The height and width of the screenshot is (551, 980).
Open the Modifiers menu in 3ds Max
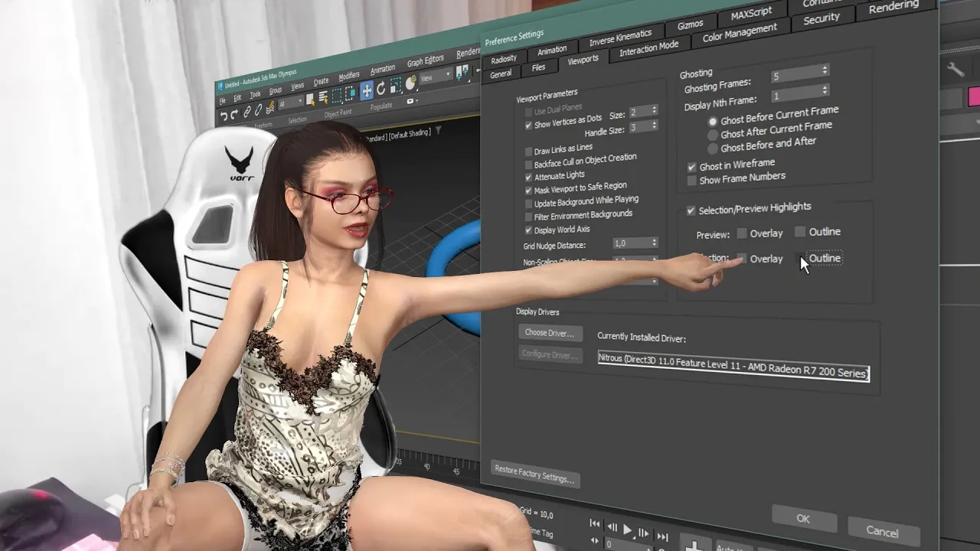pos(349,75)
